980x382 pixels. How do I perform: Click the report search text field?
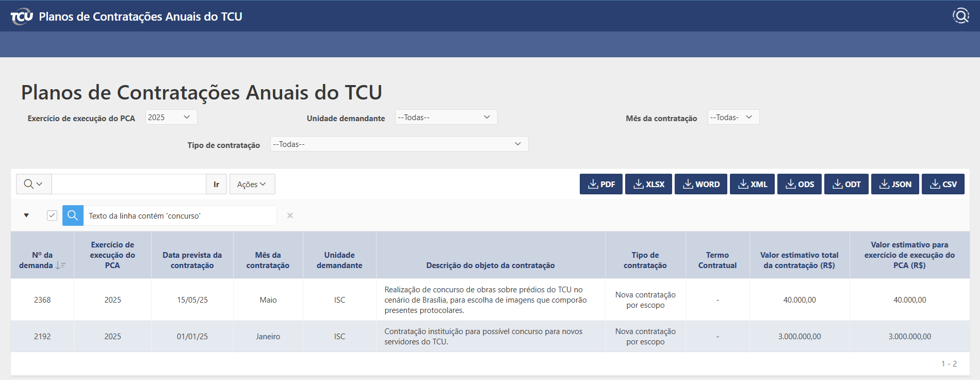pos(129,184)
